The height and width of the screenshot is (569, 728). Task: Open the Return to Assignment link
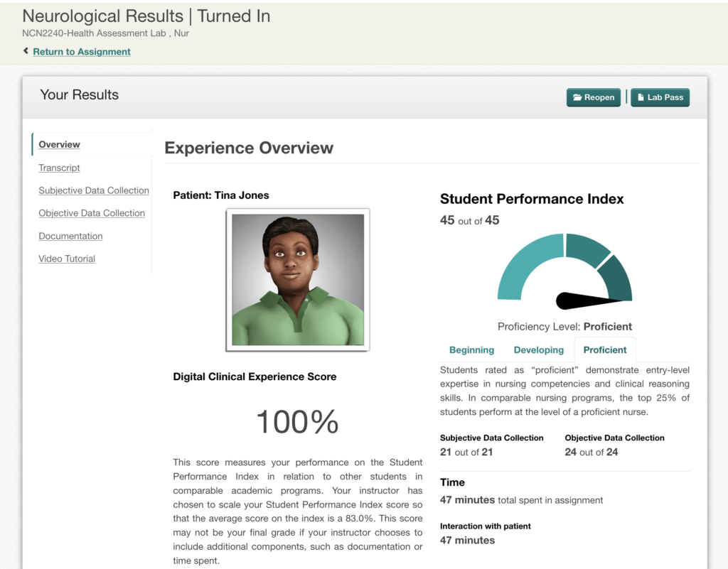point(82,51)
